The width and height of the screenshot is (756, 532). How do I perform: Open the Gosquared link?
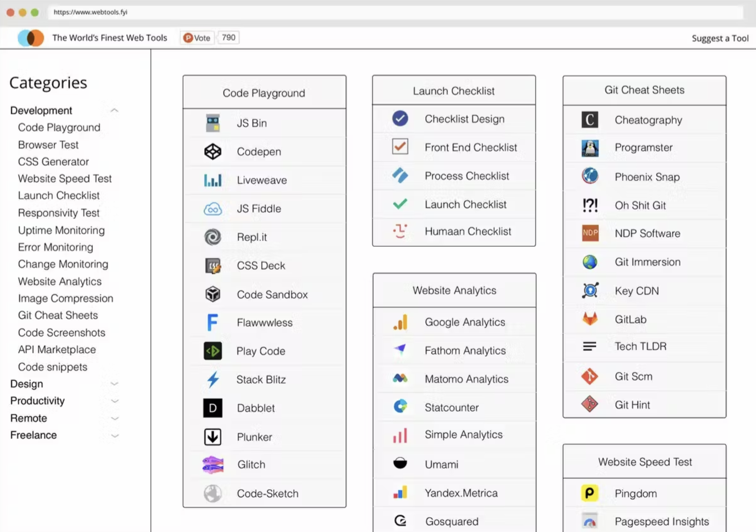tap(451, 521)
